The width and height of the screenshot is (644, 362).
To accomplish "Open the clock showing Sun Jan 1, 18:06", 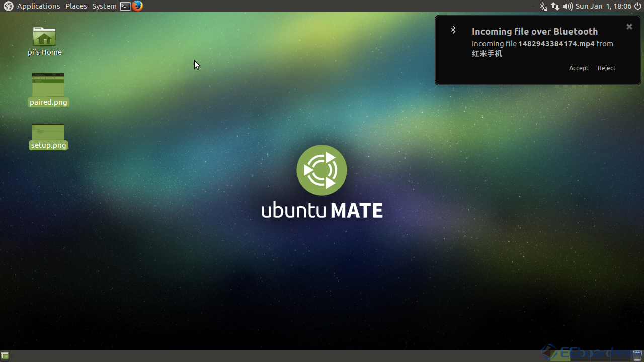I will pyautogui.click(x=603, y=6).
